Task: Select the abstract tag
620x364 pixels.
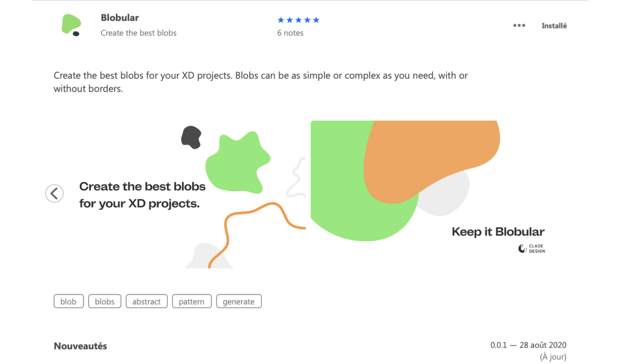Action: click(x=147, y=302)
